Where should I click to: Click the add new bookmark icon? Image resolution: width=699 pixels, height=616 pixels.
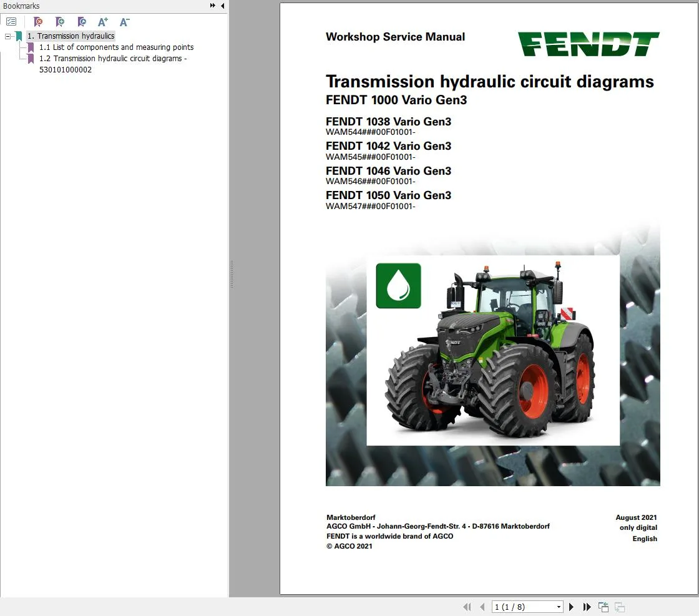coord(60,21)
